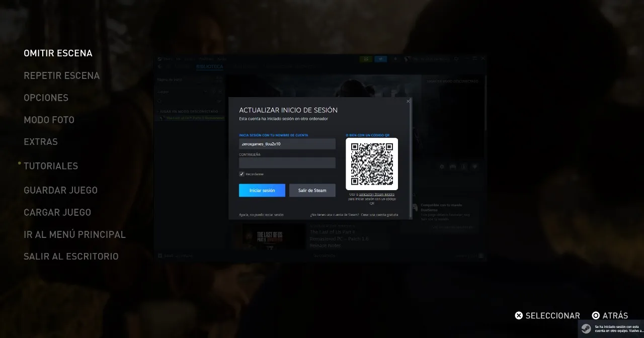
Task: Choose SALIR AL ESCRITORIO
Action: (x=71, y=257)
